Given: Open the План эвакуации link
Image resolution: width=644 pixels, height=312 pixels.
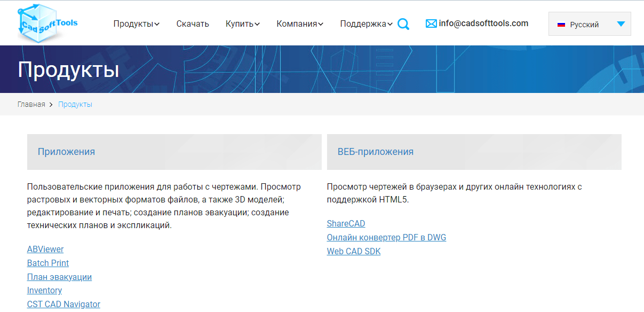Looking at the screenshot, I should (59, 277).
